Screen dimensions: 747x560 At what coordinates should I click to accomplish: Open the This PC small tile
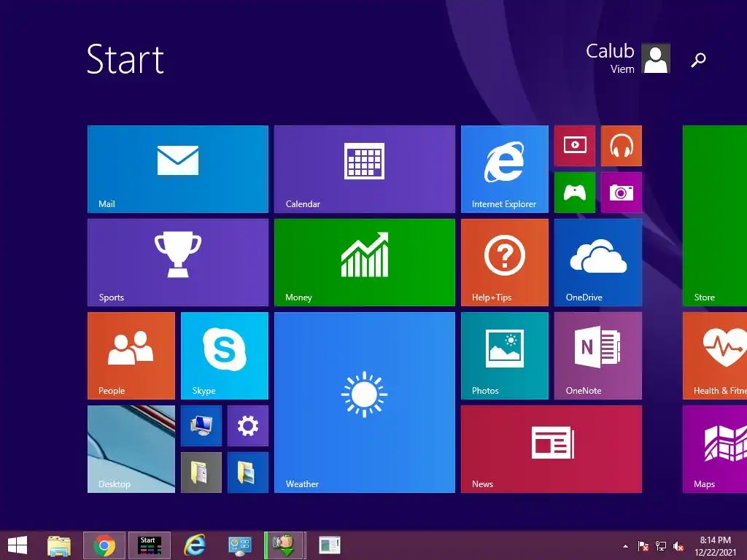[201, 426]
